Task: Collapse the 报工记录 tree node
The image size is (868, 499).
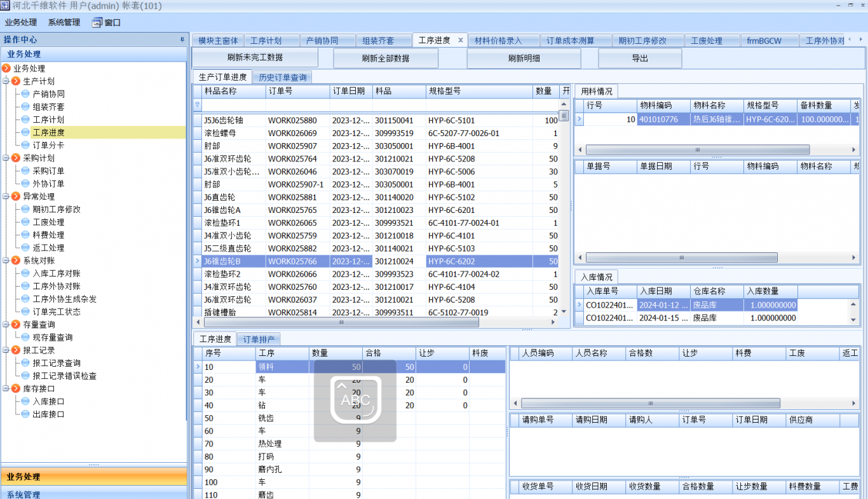Action: [6, 350]
